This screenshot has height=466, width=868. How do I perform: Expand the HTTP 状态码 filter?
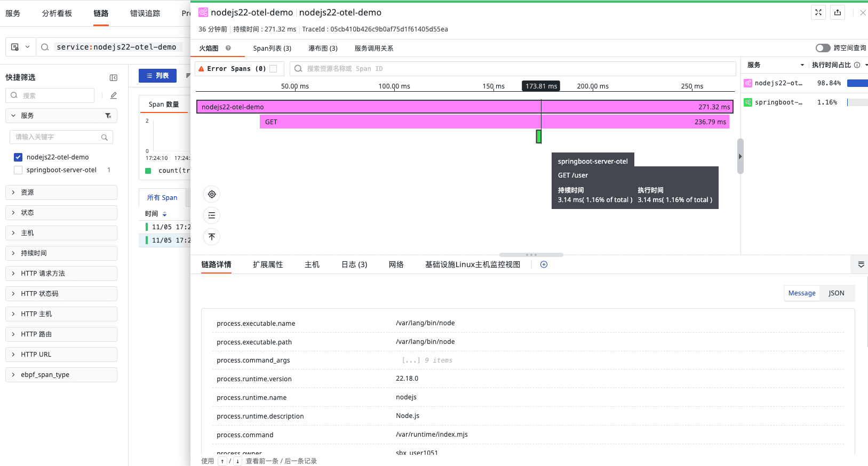61,294
